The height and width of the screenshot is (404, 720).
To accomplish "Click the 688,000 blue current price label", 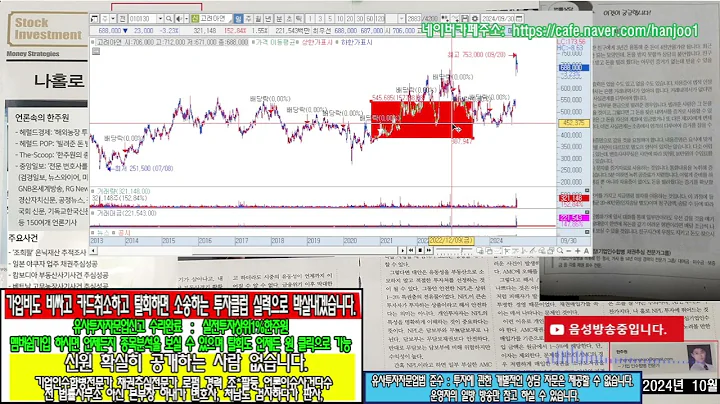I will 573,67.
